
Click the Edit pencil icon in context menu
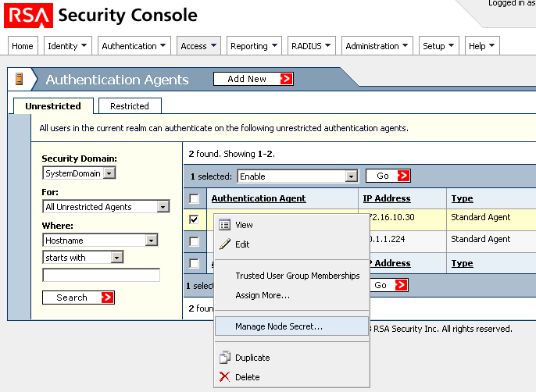(x=224, y=244)
